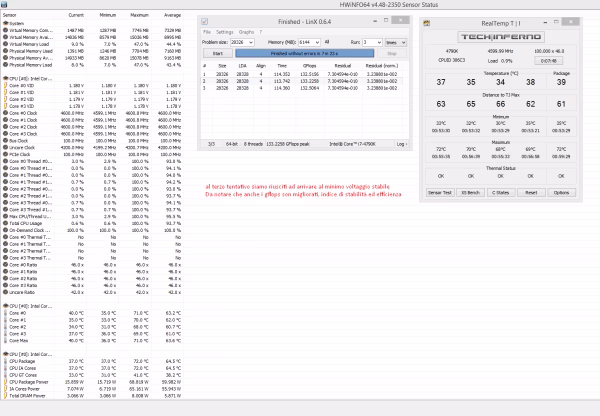The height and width of the screenshot is (416, 600).
Task: Click the thermometer icon beside CPU Package row
Action: pyautogui.click(x=5, y=361)
